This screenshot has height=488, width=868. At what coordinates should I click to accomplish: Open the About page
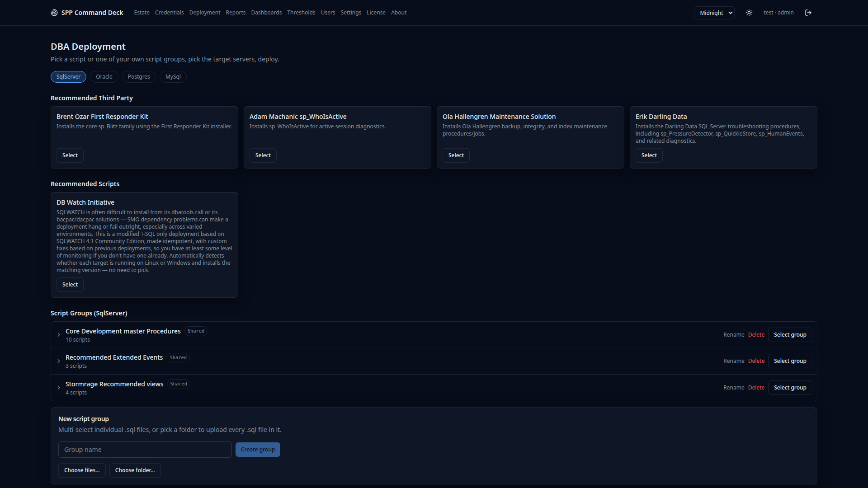(x=399, y=13)
